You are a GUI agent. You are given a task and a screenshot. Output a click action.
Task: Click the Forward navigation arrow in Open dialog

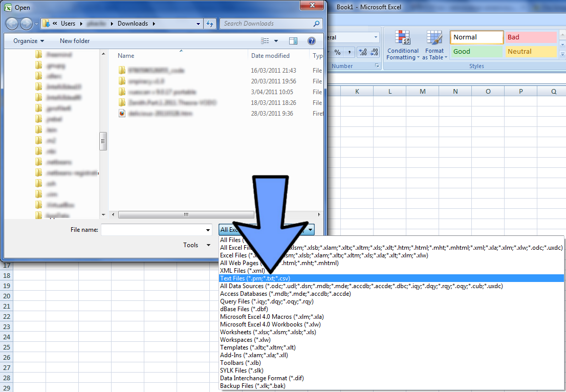26,24
